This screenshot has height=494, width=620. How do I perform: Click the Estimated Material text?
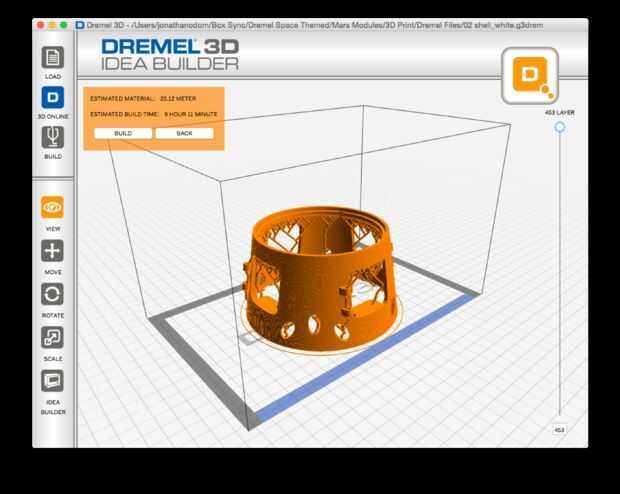[143, 98]
